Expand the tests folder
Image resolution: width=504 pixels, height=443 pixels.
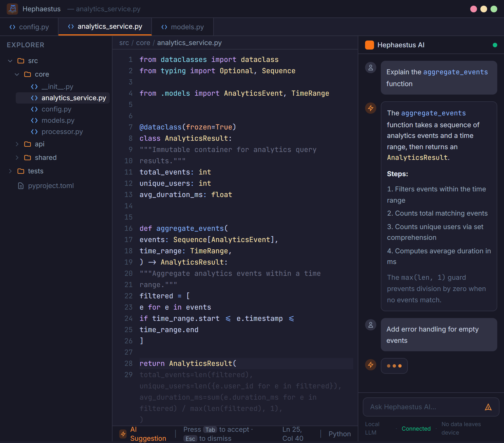click(11, 171)
